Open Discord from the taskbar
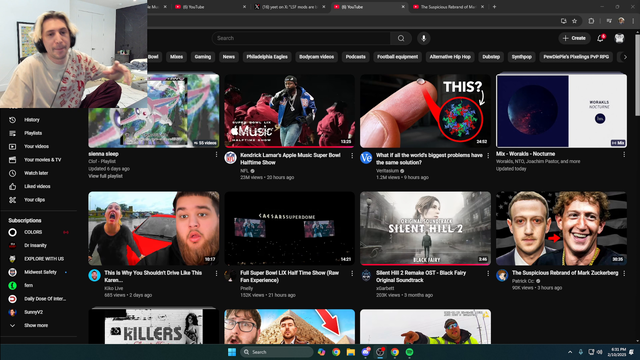Viewport: 640px width, 360px height. [x=365, y=352]
